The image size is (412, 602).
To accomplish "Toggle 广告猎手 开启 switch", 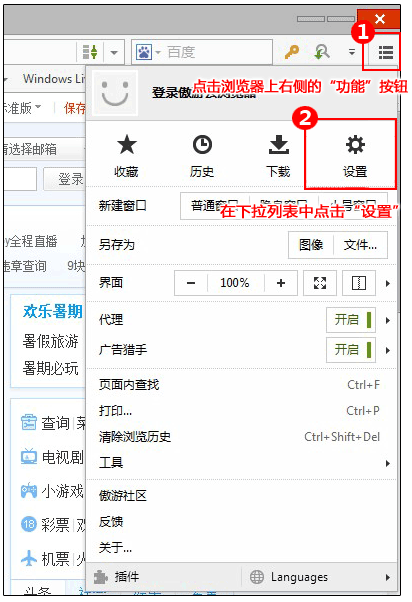I will [351, 350].
